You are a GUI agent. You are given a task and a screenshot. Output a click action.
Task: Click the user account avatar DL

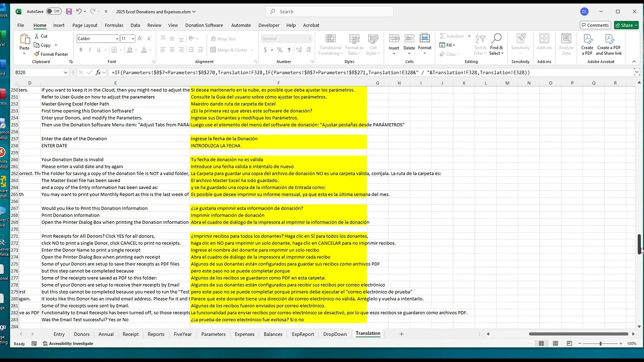click(x=584, y=12)
